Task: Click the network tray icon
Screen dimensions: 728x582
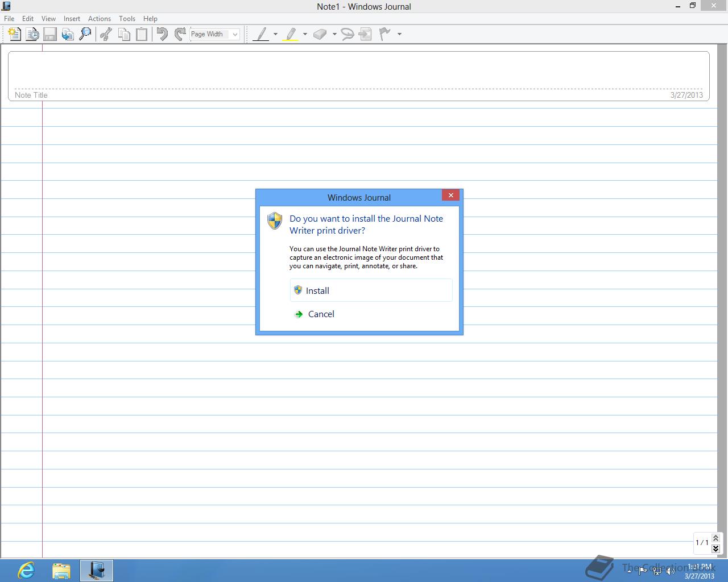Action: tap(657, 571)
